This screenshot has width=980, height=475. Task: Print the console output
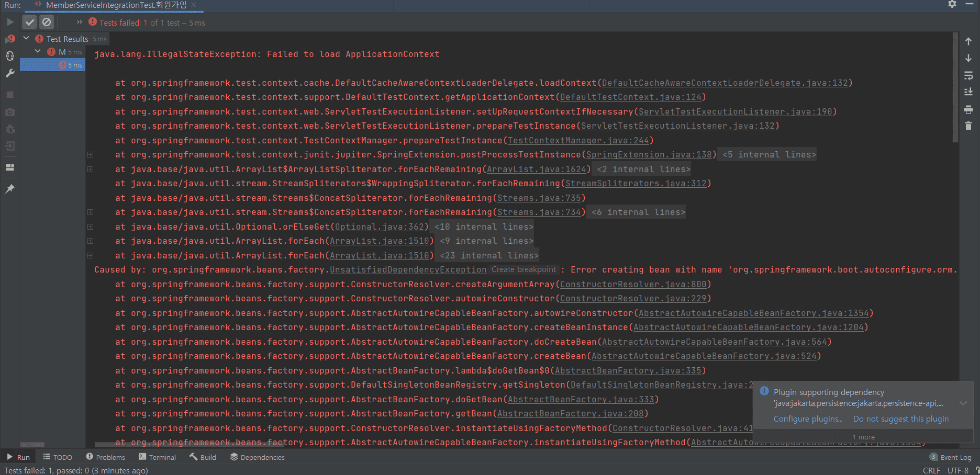pos(968,109)
